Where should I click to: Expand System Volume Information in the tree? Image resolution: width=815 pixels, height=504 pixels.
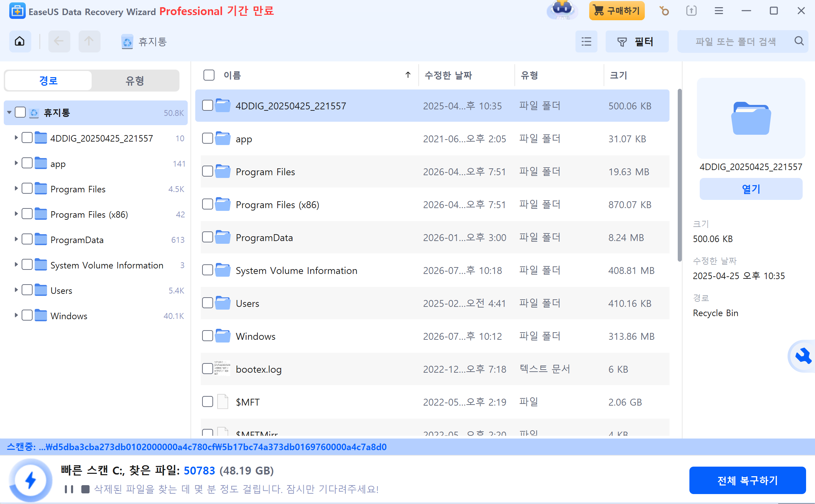(16, 265)
